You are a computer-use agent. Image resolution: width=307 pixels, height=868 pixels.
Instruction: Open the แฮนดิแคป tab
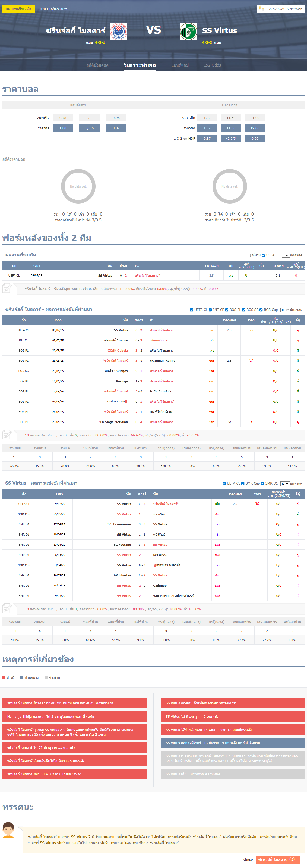click(x=180, y=65)
